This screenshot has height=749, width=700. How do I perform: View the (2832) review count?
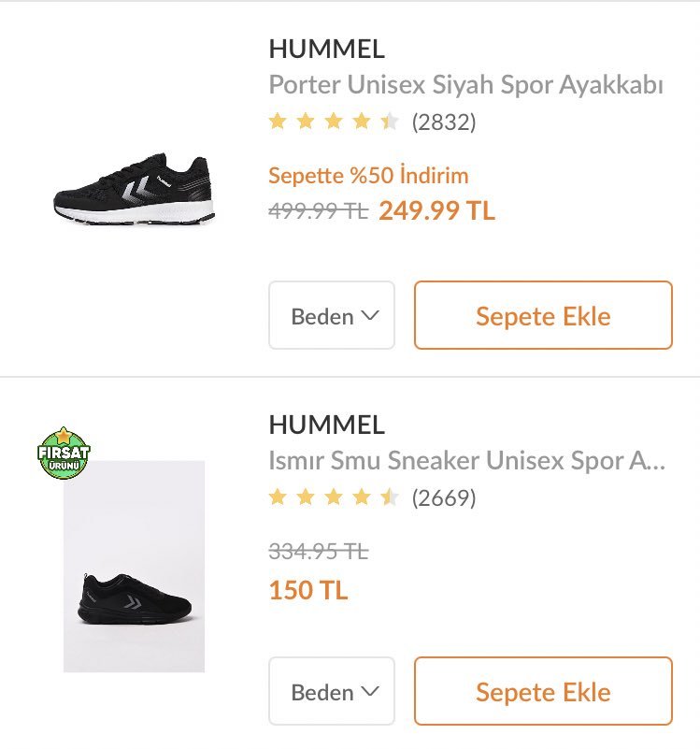pos(444,122)
